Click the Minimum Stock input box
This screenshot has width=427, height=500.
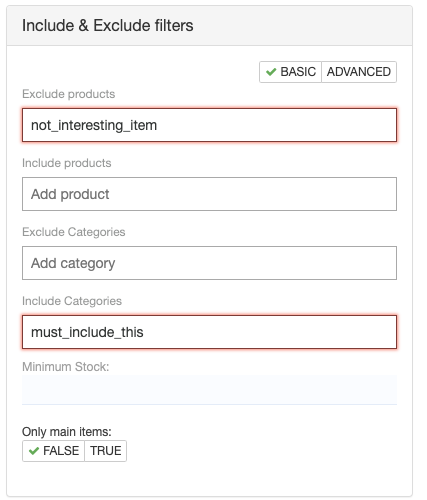(209, 390)
